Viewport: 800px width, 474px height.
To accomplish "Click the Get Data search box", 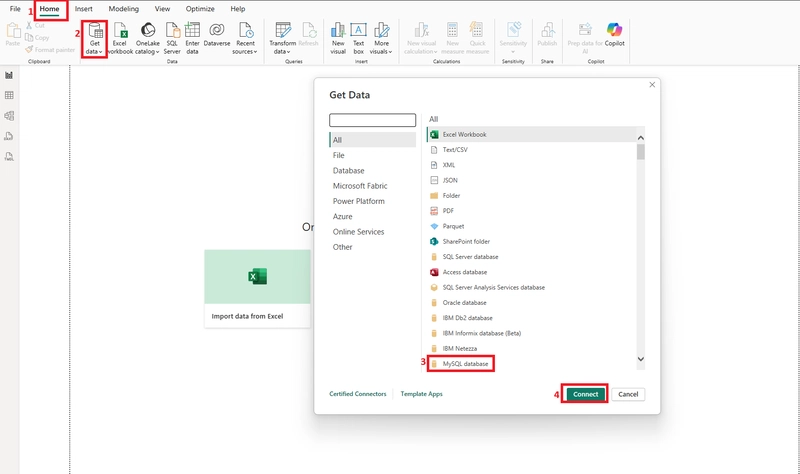I will pyautogui.click(x=372, y=120).
